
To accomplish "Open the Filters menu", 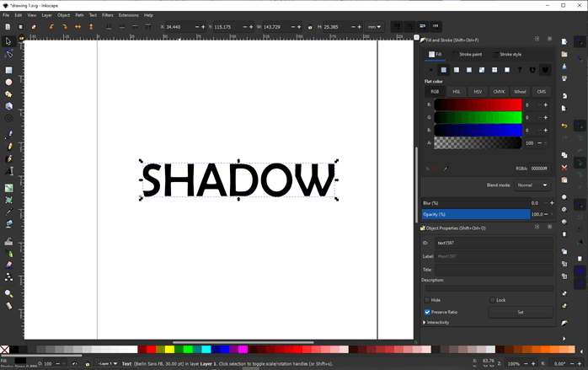I will click(108, 15).
